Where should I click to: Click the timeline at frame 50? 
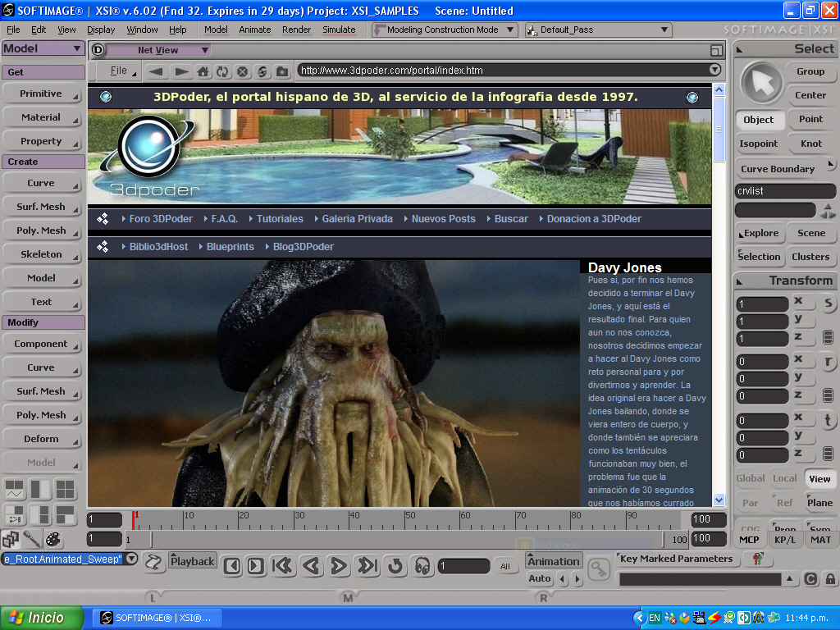tap(405, 520)
